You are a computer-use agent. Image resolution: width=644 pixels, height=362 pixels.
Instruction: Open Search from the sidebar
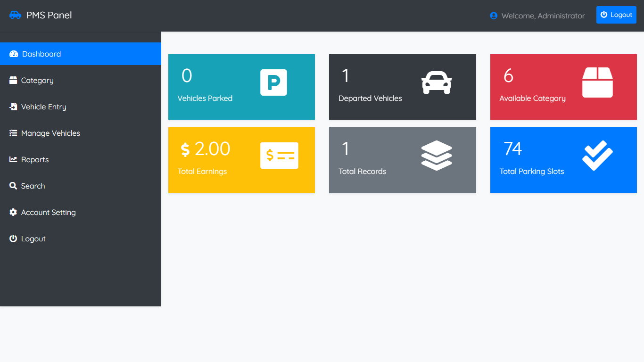(33, 186)
